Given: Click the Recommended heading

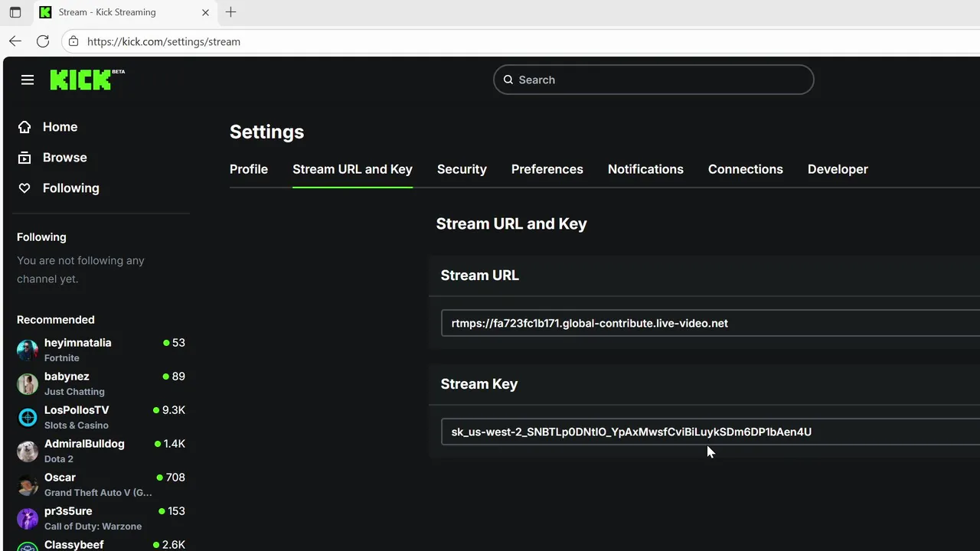Looking at the screenshot, I should 56,320.
